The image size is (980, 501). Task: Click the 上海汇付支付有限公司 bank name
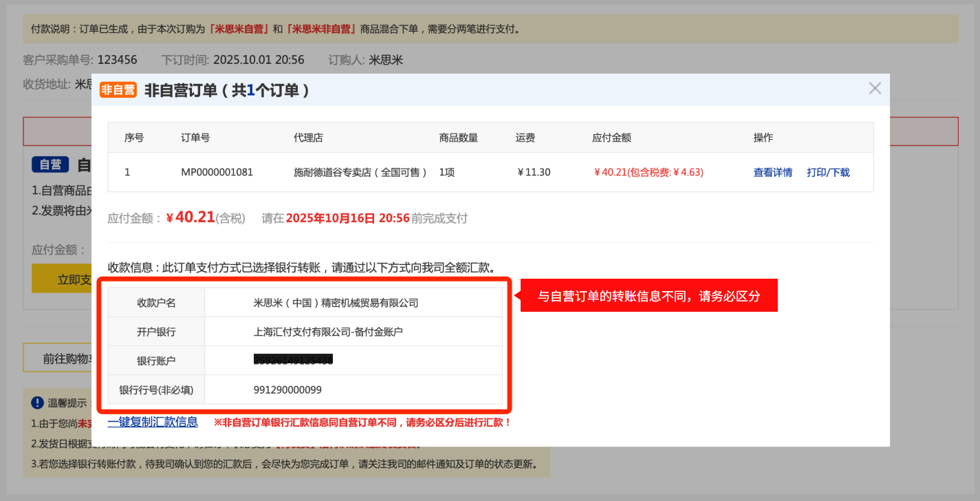(x=328, y=332)
